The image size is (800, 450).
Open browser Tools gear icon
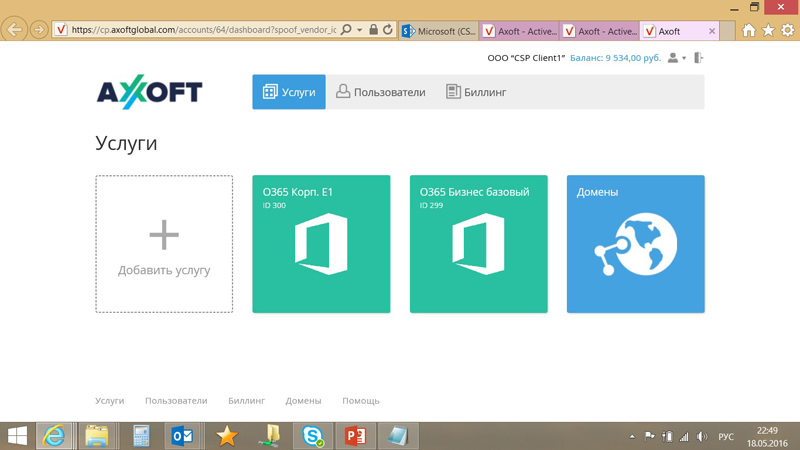788,31
